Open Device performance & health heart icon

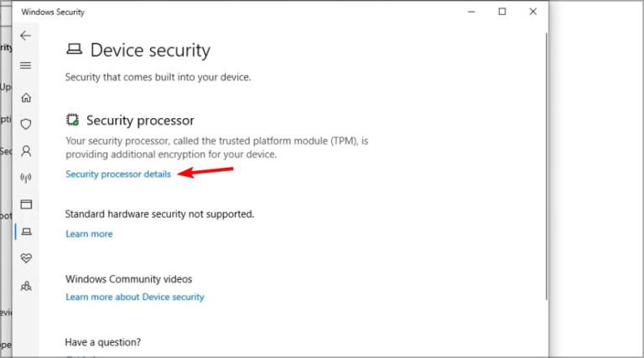pyautogui.click(x=26, y=257)
